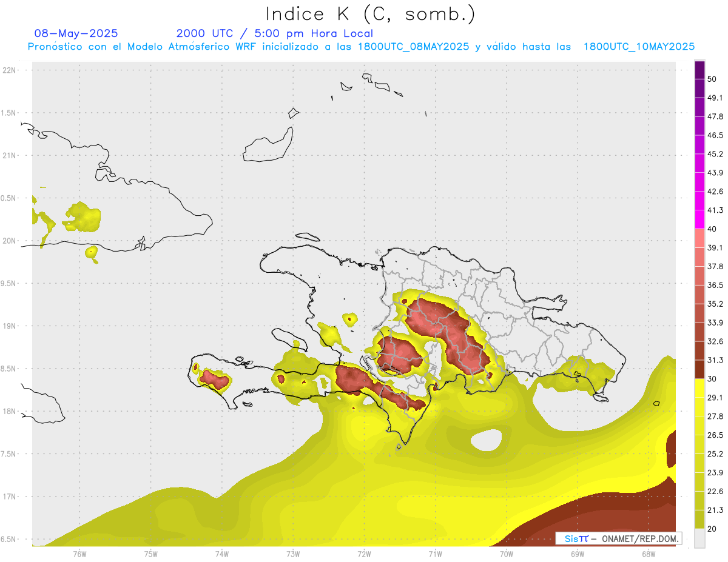
Task: Click the legend value '29.1'
Action: click(x=715, y=398)
